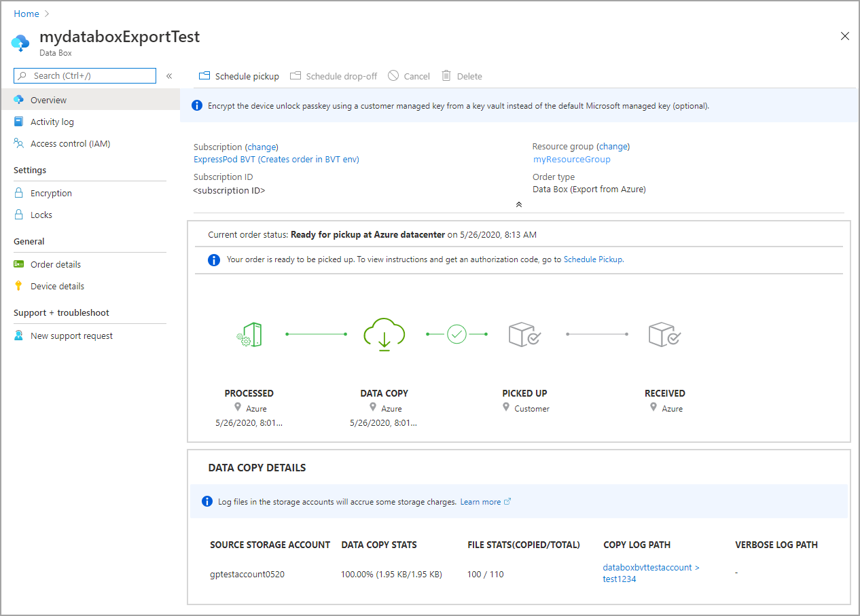Click the search resources input field
The height and width of the screenshot is (616, 860).
pos(84,75)
